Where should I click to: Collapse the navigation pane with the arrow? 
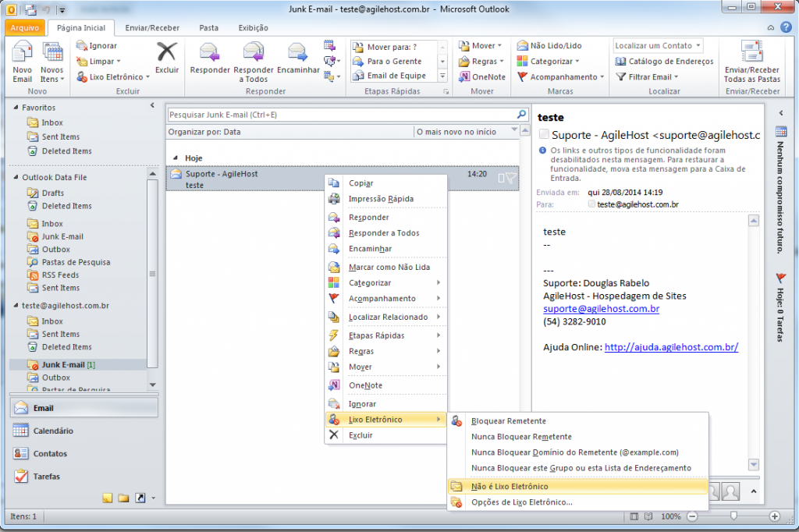coord(152,105)
